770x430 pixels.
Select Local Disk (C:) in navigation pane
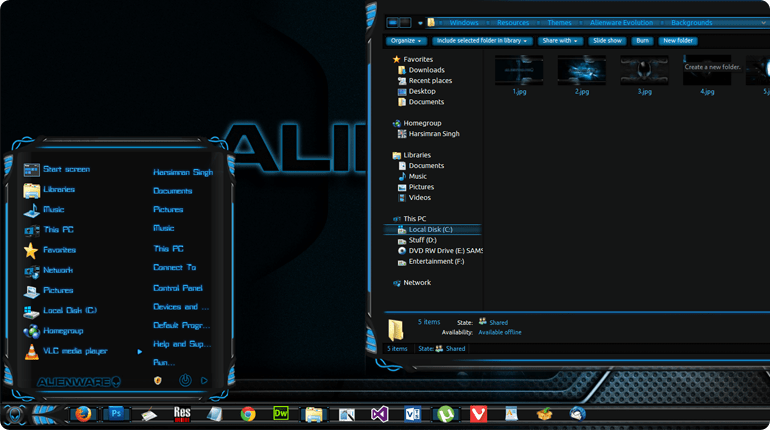[x=432, y=230]
